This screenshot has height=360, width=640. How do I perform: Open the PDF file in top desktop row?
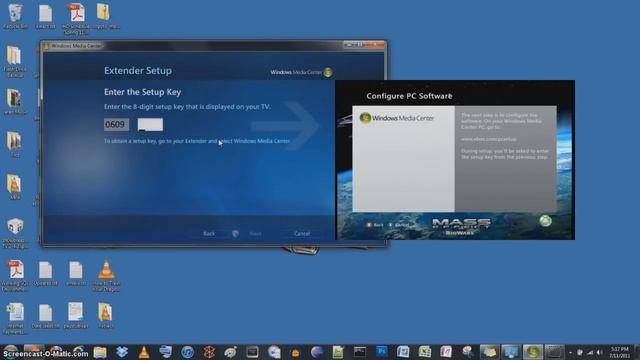point(76,18)
